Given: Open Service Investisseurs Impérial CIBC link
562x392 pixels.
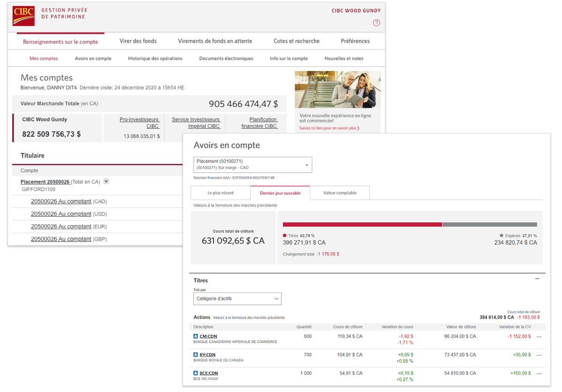Looking at the screenshot, I should point(196,123).
